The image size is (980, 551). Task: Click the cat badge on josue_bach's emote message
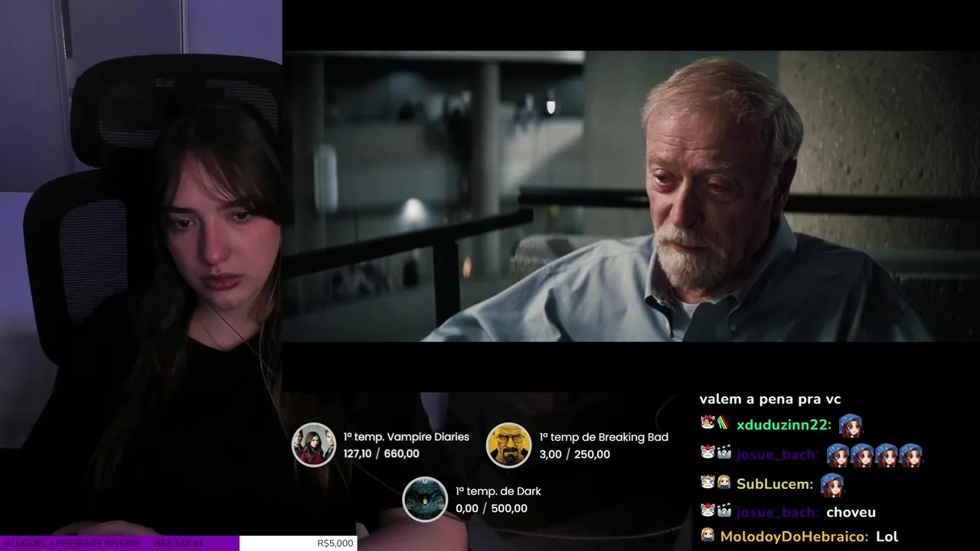click(707, 452)
